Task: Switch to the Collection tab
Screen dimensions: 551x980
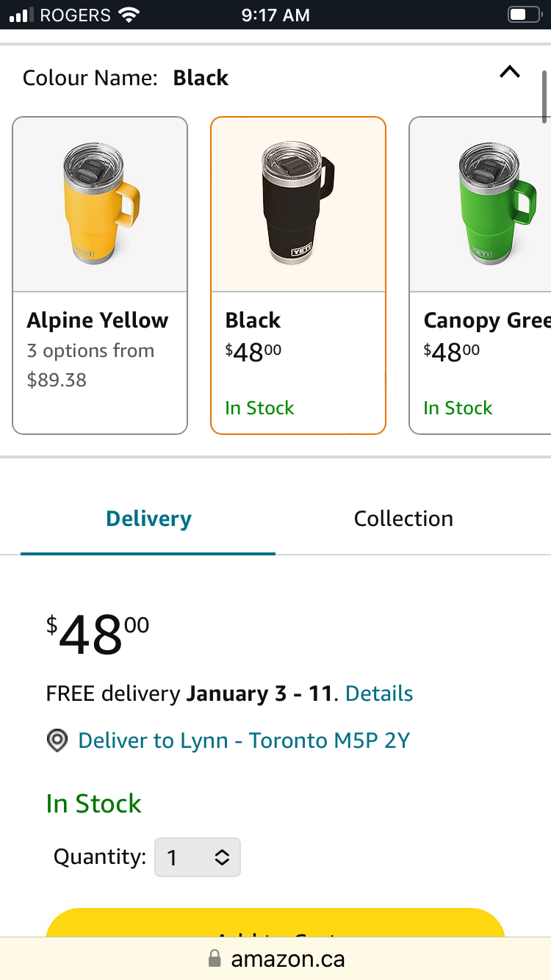Action: coord(403,519)
